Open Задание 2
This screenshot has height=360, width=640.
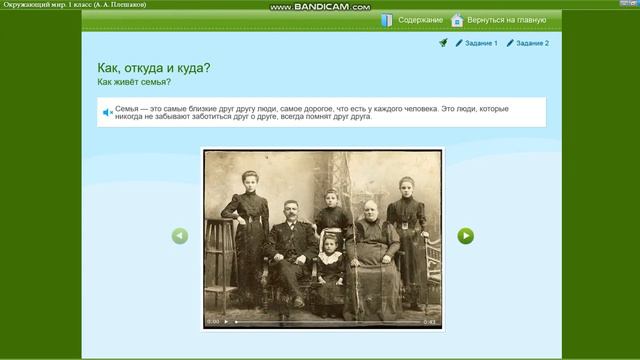tap(533, 43)
